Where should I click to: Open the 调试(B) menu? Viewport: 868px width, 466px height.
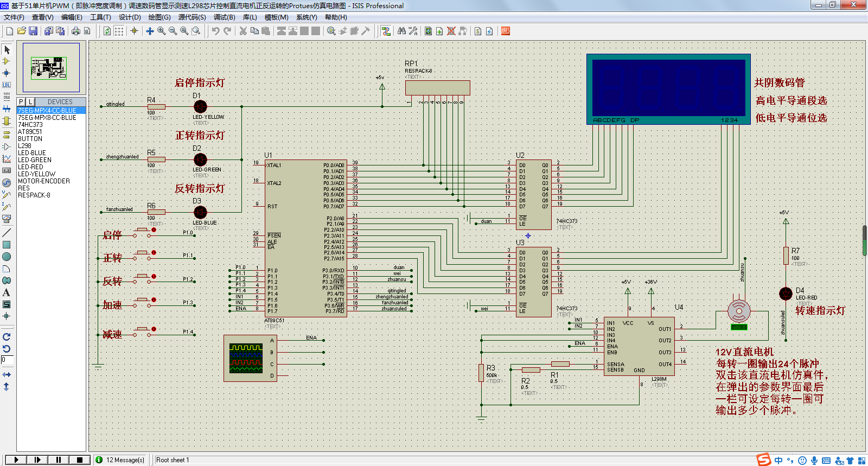coord(224,17)
